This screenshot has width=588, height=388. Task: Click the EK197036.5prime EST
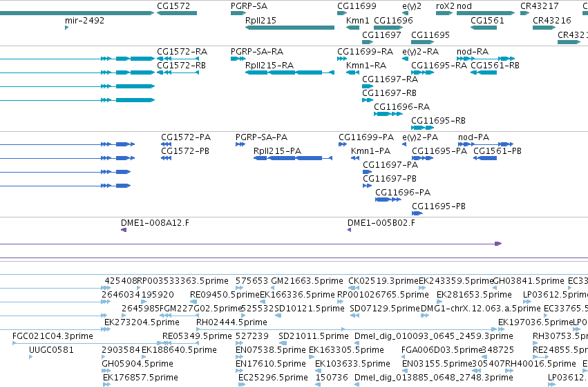click(x=502, y=329)
